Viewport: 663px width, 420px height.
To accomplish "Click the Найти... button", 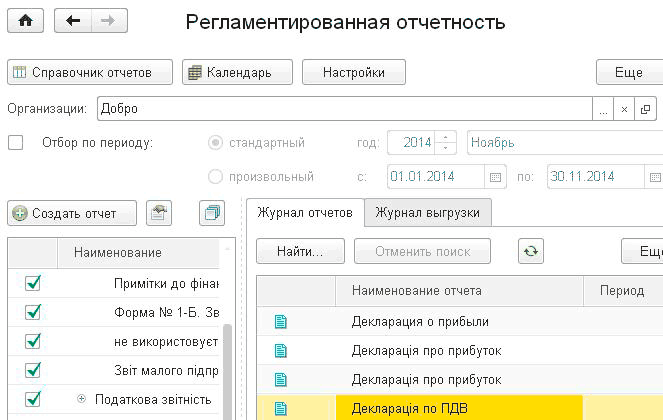I will (300, 250).
